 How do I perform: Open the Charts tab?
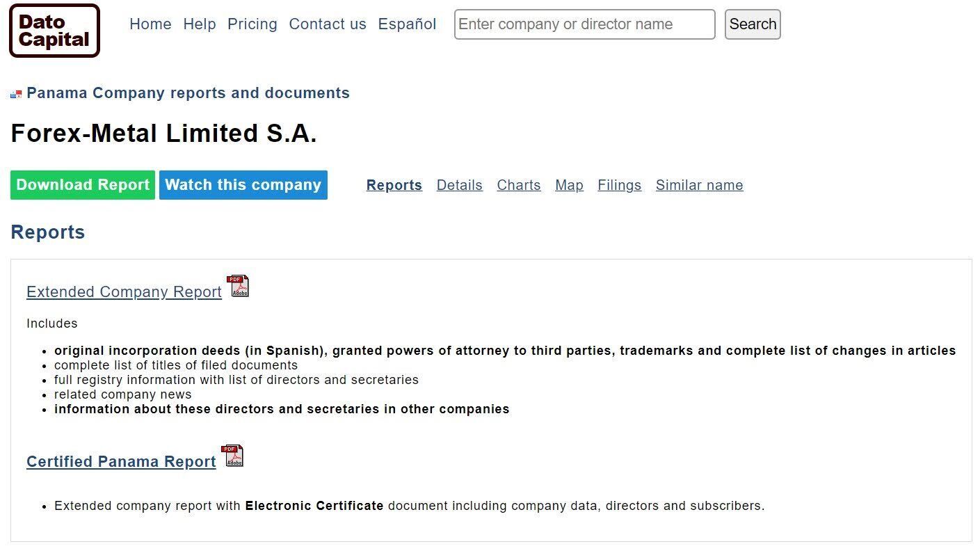[519, 185]
